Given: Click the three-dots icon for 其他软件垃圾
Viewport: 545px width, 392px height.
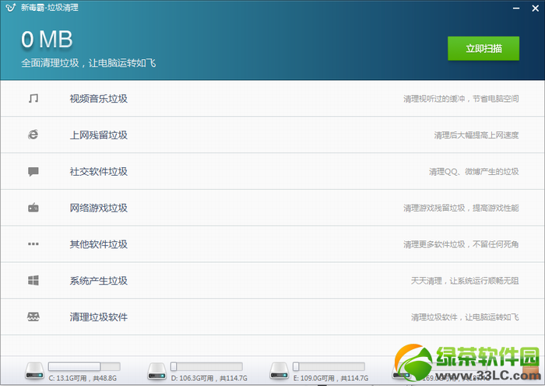Looking at the screenshot, I should pyautogui.click(x=33, y=243).
